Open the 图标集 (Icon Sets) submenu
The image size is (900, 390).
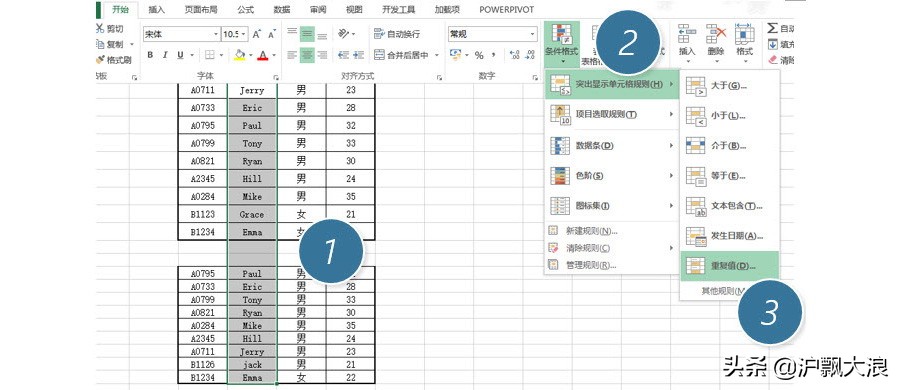(612, 206)
